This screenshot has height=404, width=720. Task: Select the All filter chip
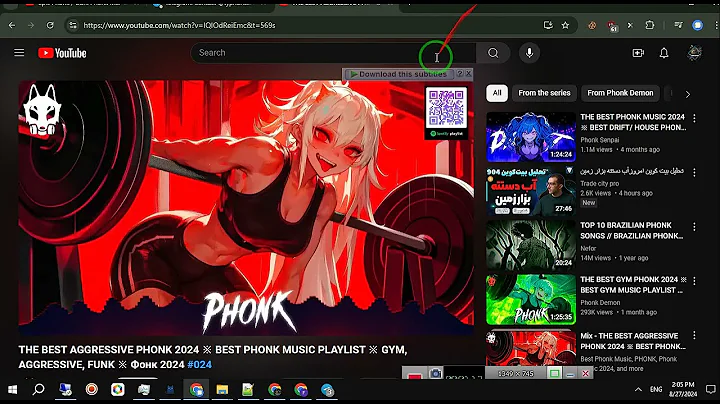tap(497, 93)
